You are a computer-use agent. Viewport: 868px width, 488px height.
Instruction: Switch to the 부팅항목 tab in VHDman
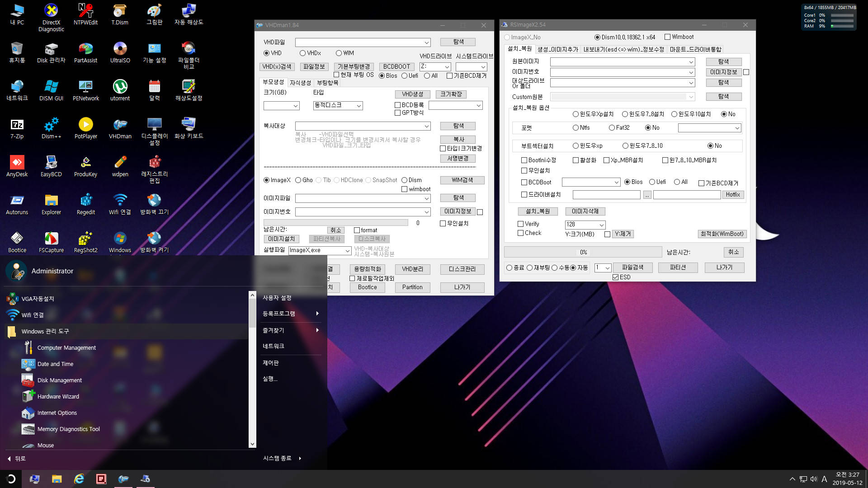(x=327, y=83)
